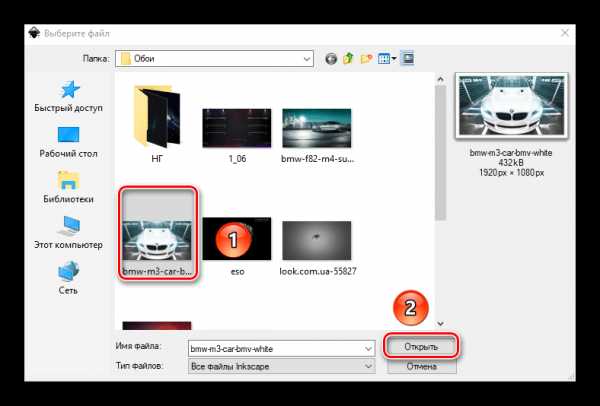Open Этот компьютер in the sidebar

coord(68,233)
